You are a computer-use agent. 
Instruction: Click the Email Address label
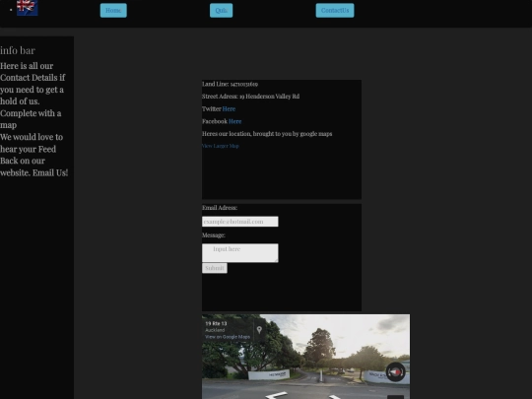pyautogui.click(x=220, y=208)
